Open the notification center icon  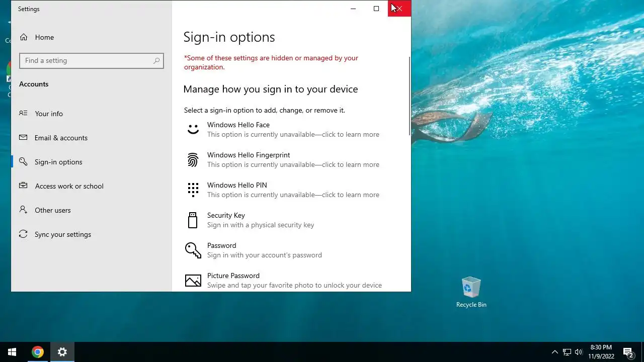coord(628,352)
